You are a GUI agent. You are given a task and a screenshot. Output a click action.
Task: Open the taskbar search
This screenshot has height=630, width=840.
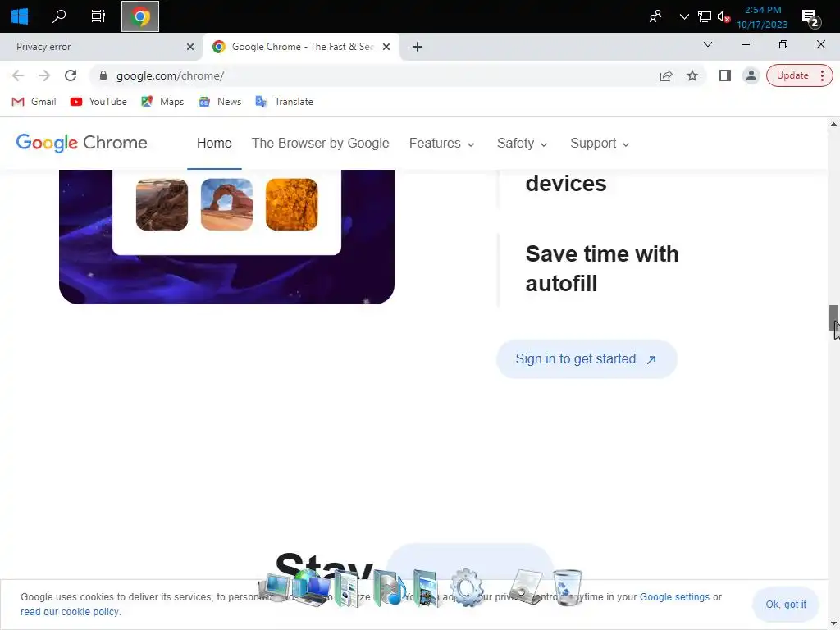[x=59, y=16]
